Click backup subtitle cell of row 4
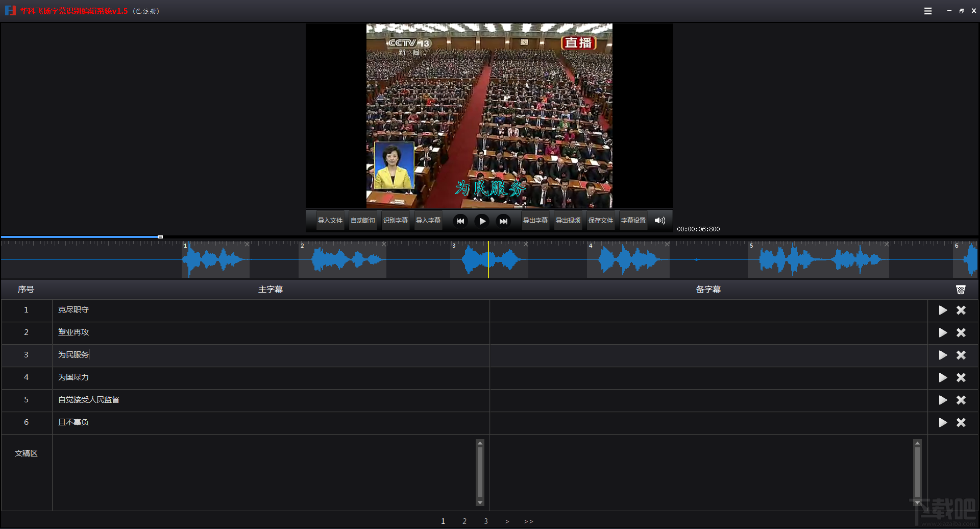980x529 pixels. tap(708, 377)
